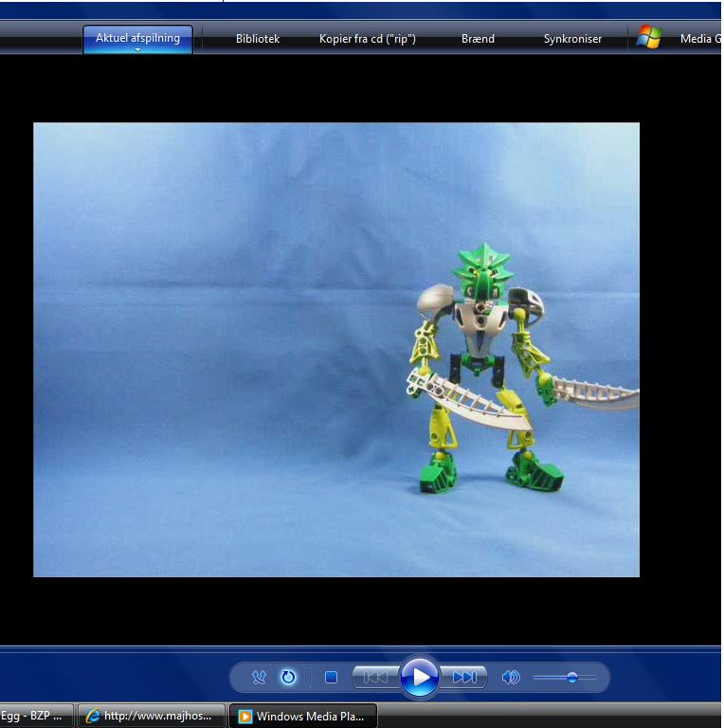The height and width of the screenshot is (728, 724).
Task: Toggle shuffle playback mode
Action: pyautogui.click(x=259, y=678)
